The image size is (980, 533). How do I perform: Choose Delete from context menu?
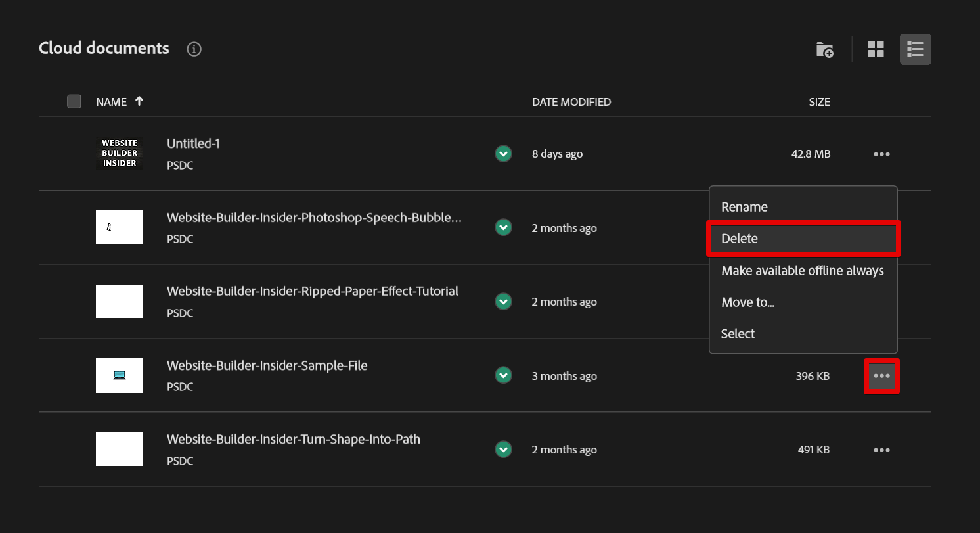click(x=740, y=239)
